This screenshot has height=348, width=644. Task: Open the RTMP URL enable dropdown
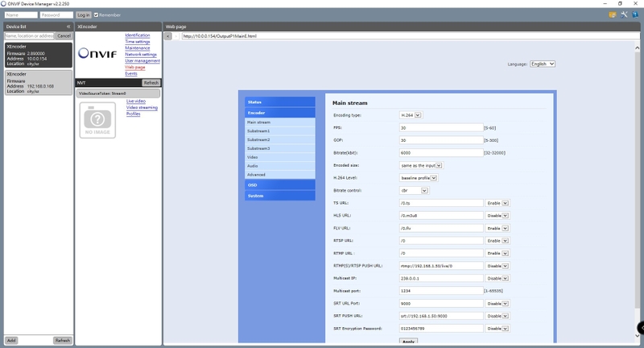coord(497,253)
